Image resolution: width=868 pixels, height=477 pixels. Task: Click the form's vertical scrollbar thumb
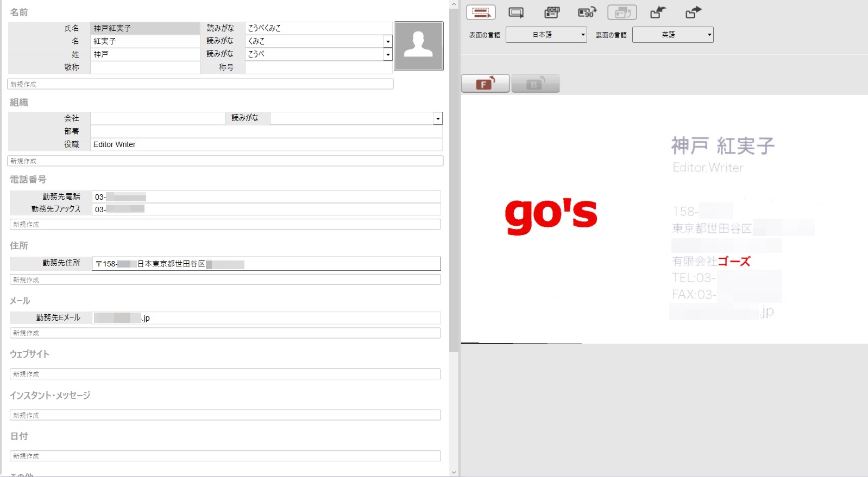[454, 179]
